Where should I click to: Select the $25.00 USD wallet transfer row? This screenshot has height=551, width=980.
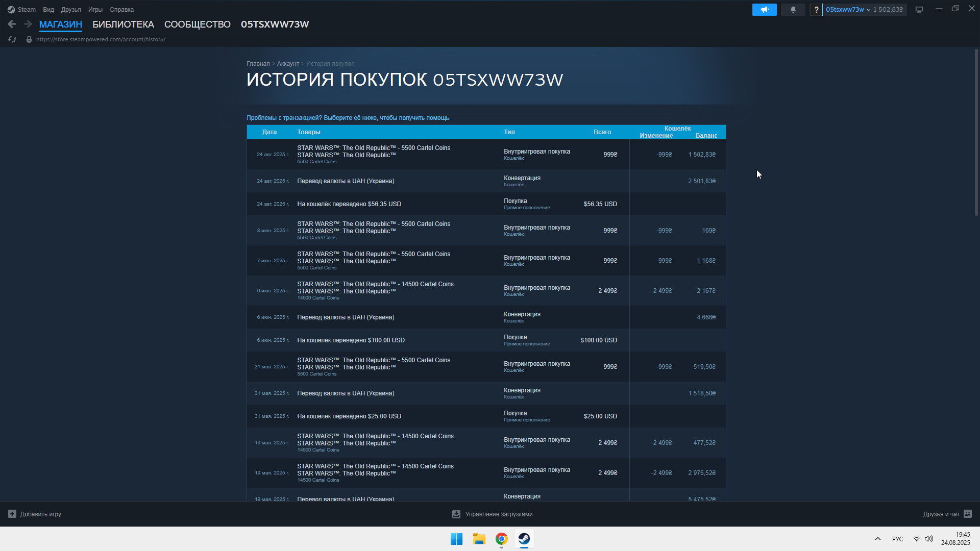coord(486,416)
